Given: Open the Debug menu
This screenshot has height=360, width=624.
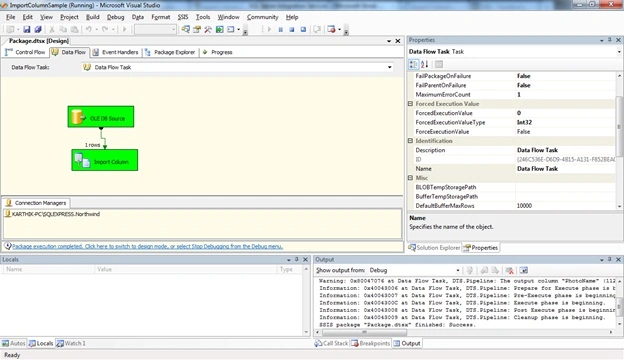Looking at the screenshot, I should coord(115,17).
